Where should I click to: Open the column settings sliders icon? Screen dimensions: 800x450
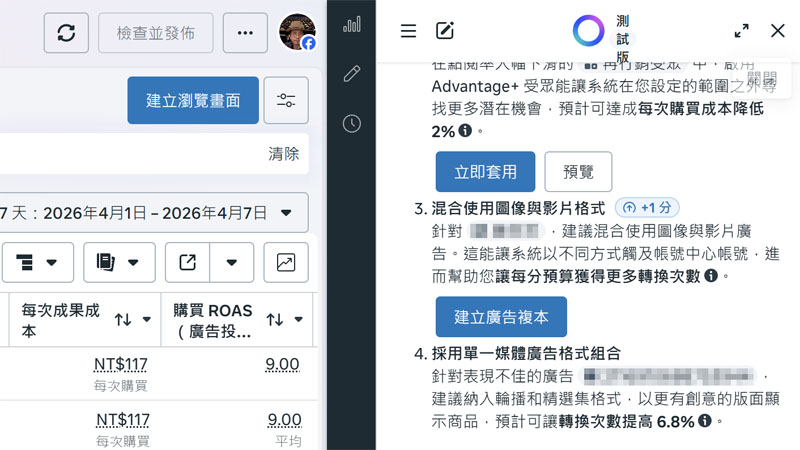(x=286, y=100)
